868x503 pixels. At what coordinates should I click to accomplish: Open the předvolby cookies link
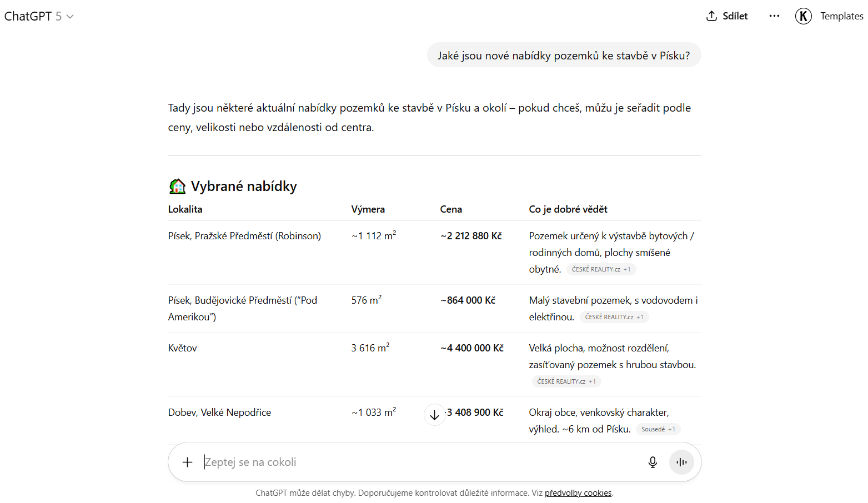tap(578, 493)
